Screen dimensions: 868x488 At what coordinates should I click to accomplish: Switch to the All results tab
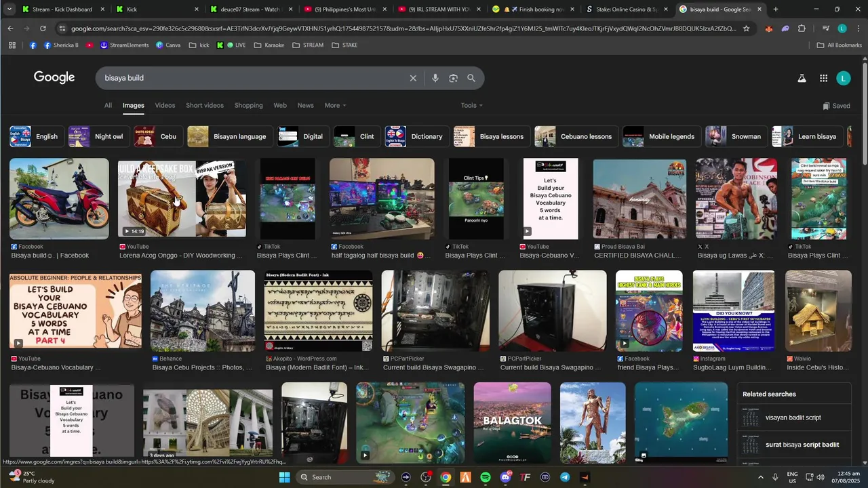tap(108, 105)
